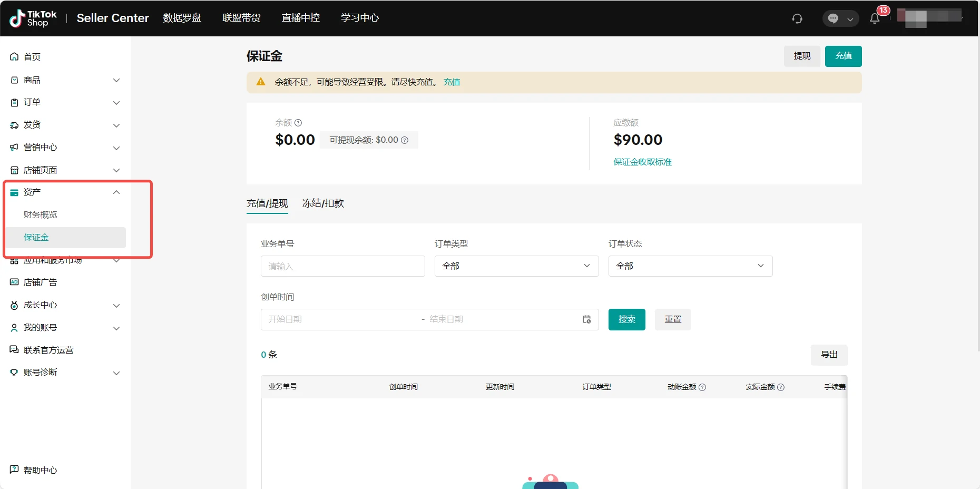Click the chat message bubble icon
The width and height of the screenshot is (980, 489).
[x=833, y=18]
